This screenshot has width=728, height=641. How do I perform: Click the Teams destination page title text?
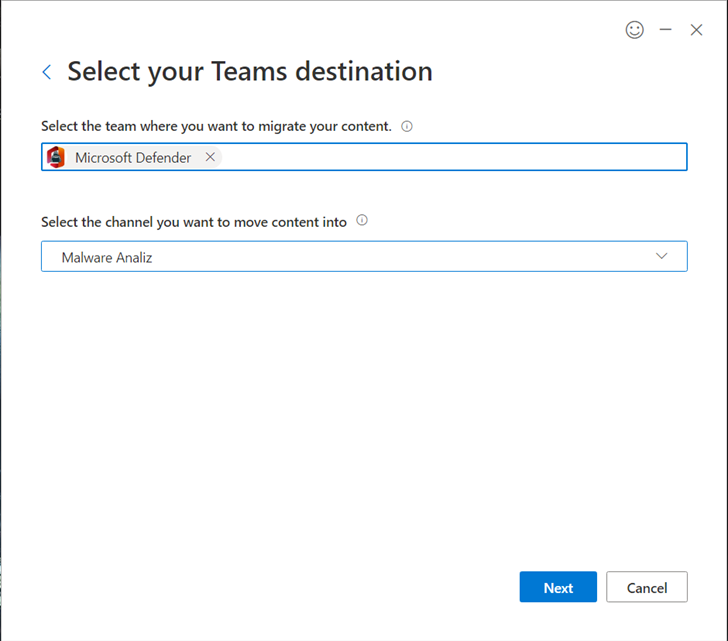tap(250, 71)
